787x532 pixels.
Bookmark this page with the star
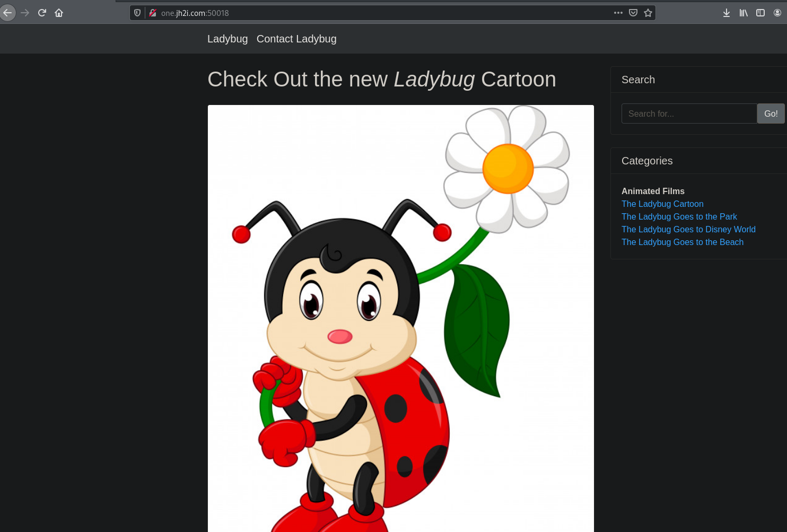tap(648, 13)
